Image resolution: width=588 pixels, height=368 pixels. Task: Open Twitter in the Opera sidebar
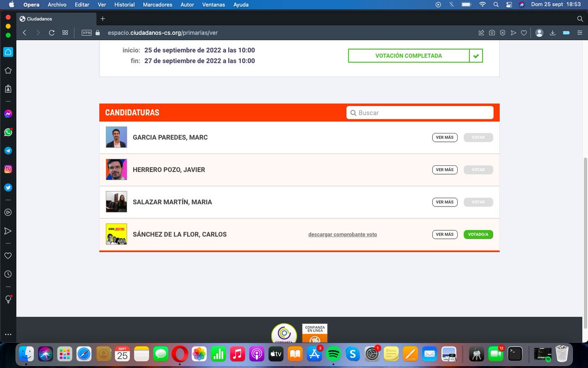coord(8,187)
